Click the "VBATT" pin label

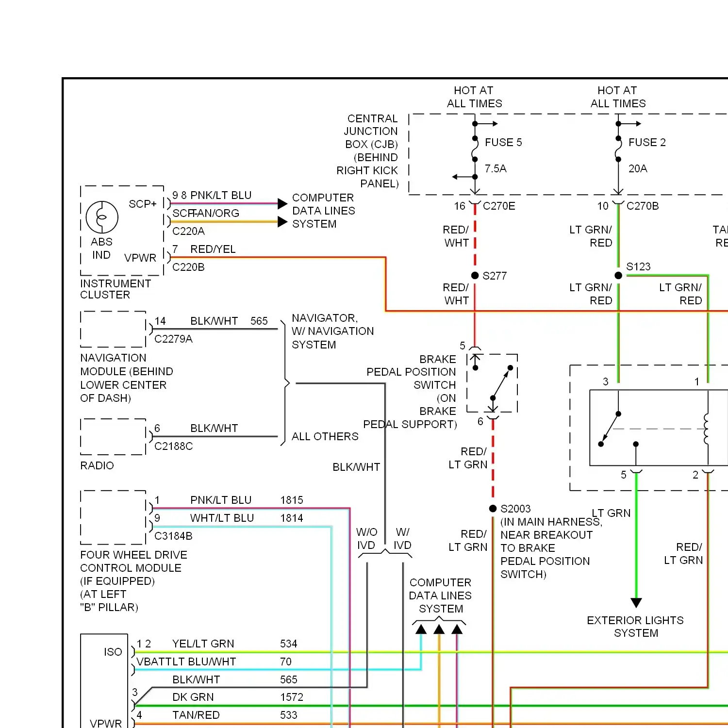point(154,662)
